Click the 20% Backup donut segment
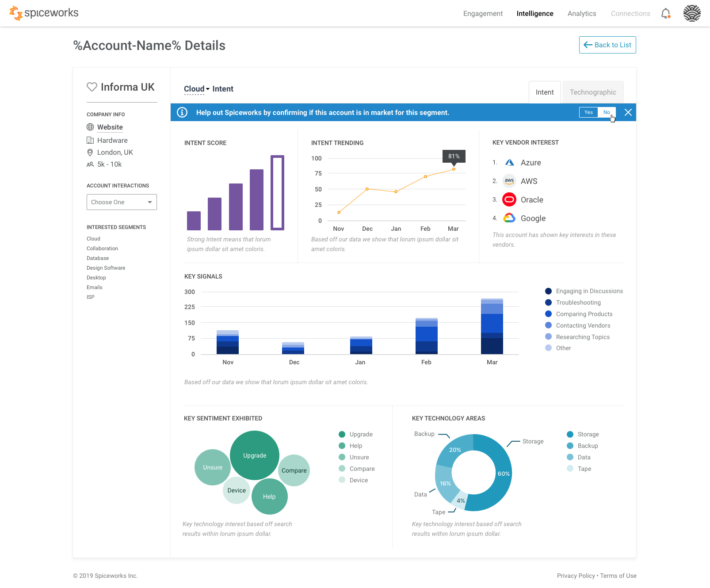710x588 pixels. tap(454, 450)
